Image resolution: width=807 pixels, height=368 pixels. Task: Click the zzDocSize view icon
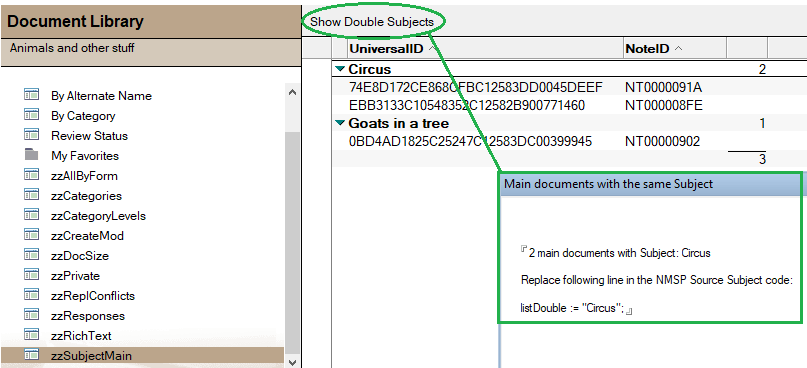pos(31,255)
